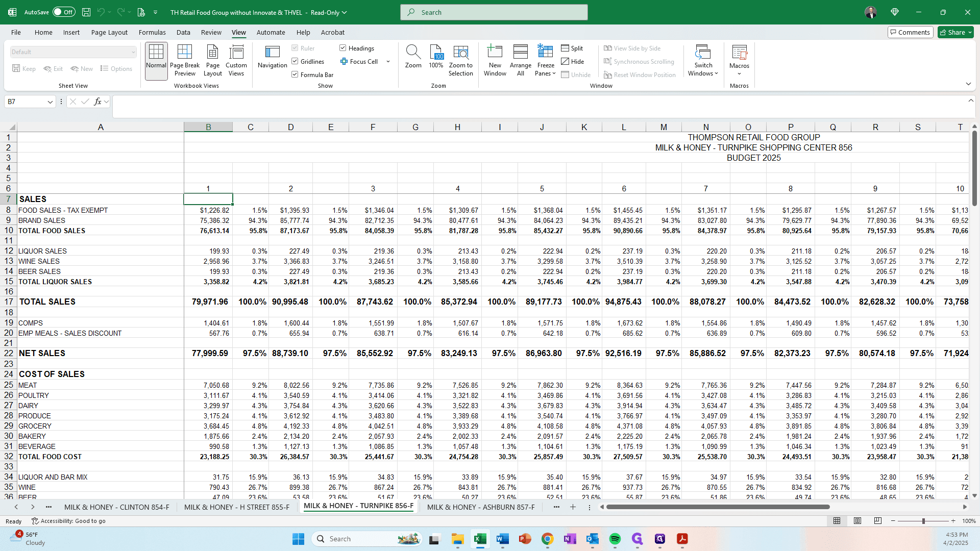Image resolution: width=980 pixels, height=551 pixels.
Task: Select the Normal workbook view
Action: (x=156, y=61)
